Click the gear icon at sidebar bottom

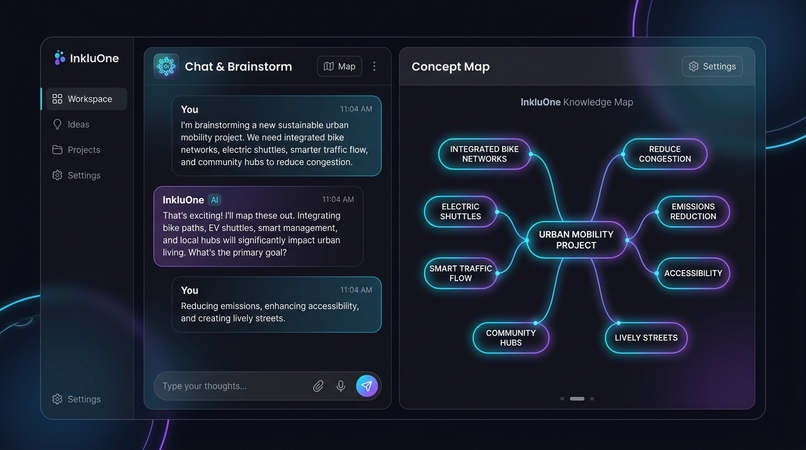[57, 399]
